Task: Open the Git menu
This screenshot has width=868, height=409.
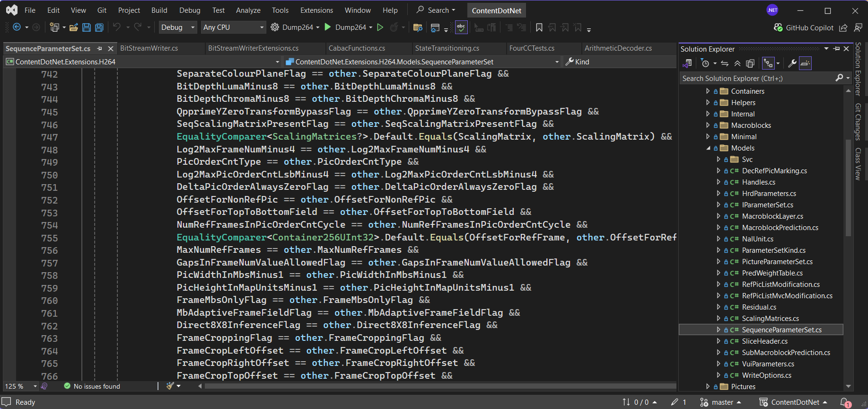Action: 102,10
